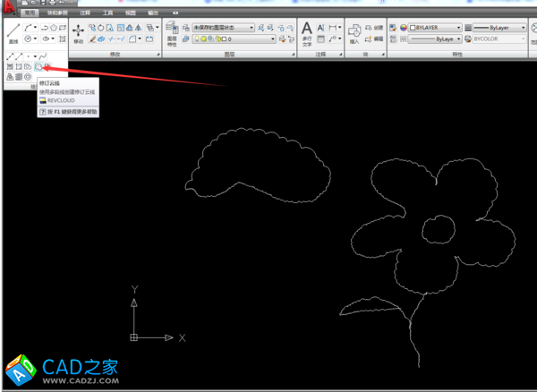Click the Insert block (插入) icon
Image resolution: width=537 pixels, height=392 pixels.
pos(354,33)
